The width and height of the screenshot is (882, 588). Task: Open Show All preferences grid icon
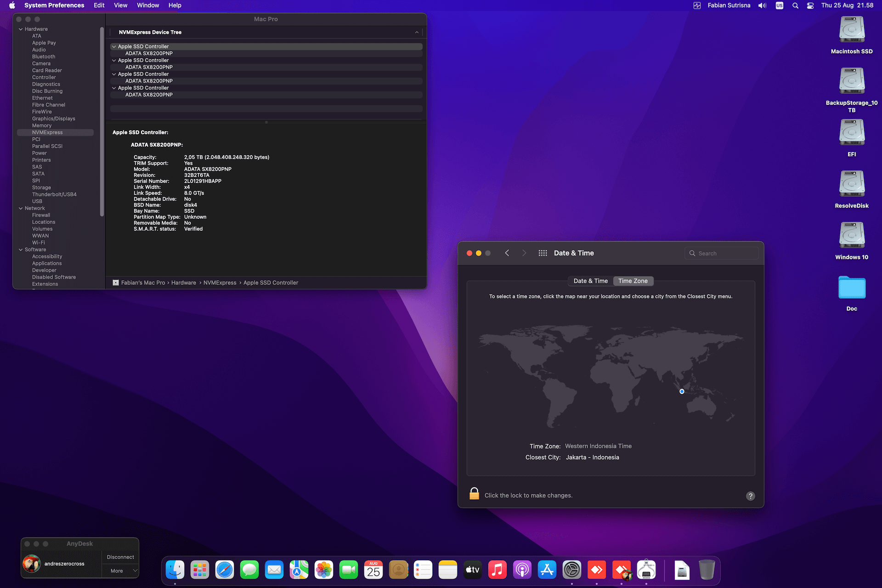[543, 253]
